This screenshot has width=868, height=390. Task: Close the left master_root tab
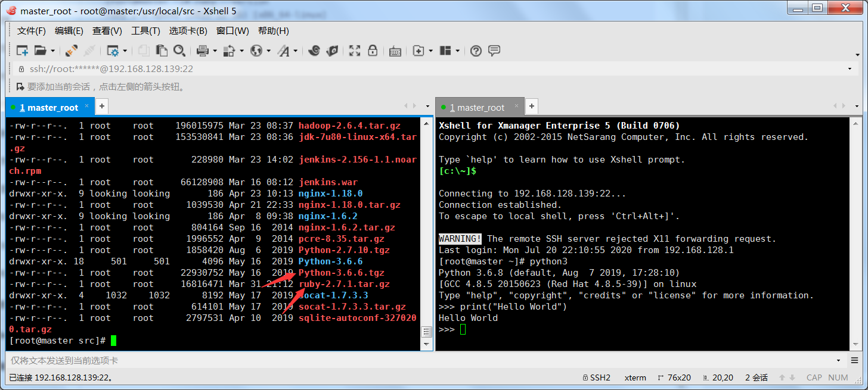[86, 106]
